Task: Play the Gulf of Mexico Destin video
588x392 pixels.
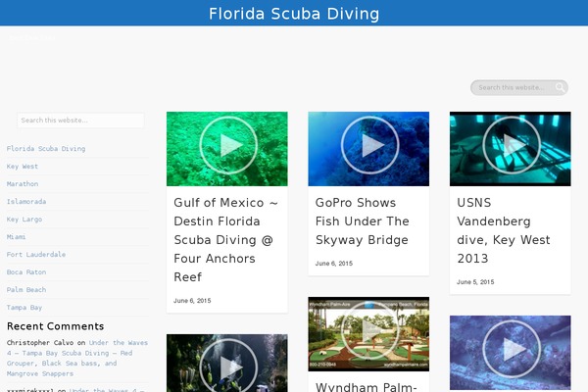Action: [x=228, y=145]
